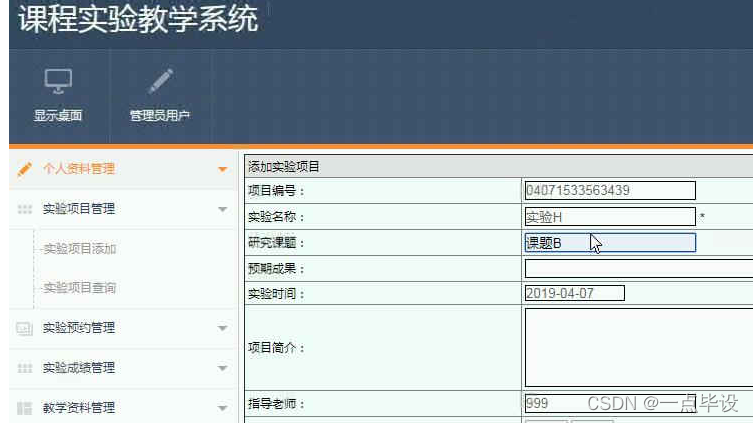
Task: Click the 指导老师： label
Action: pyautogui.click(x=276, y=403)
